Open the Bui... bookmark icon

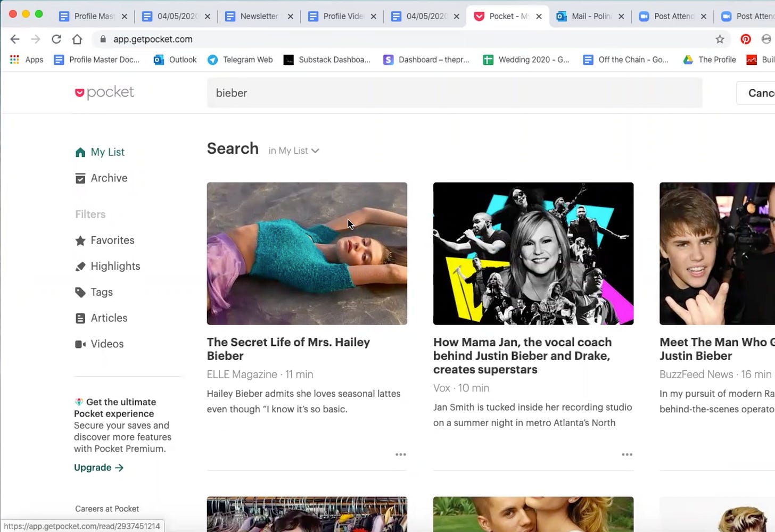(752, 60)
